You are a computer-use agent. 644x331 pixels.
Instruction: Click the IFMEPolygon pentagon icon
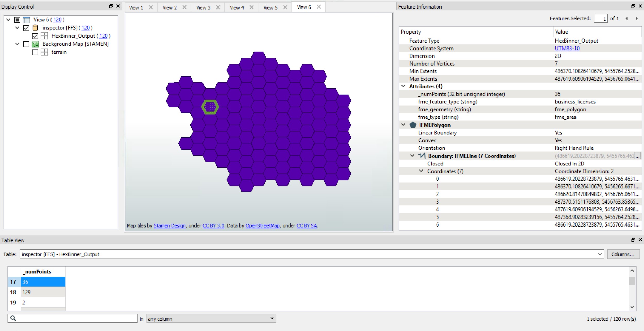click(x=413, y=125)
